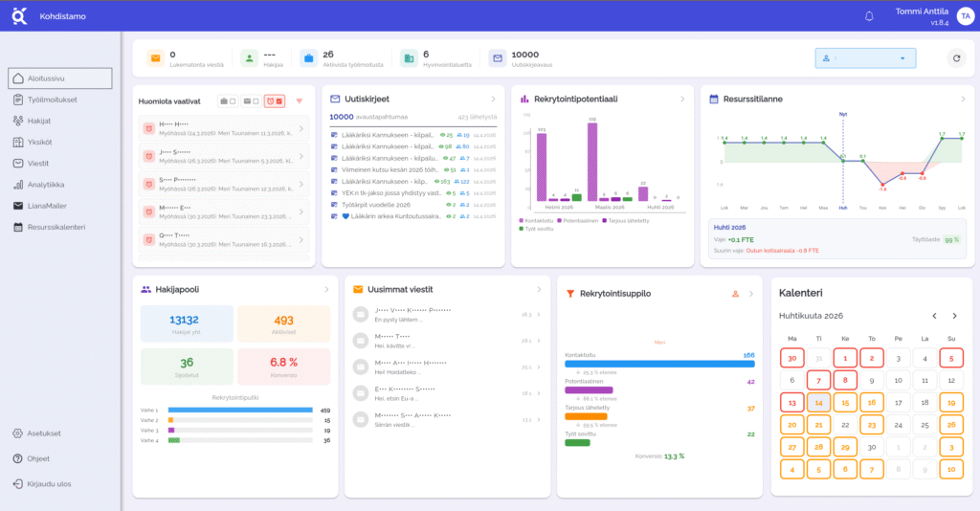Click Kirjaudu ulos to log out
Image resolution: width=980 pixels, height=511 pixels.
[x=50, y=483]
